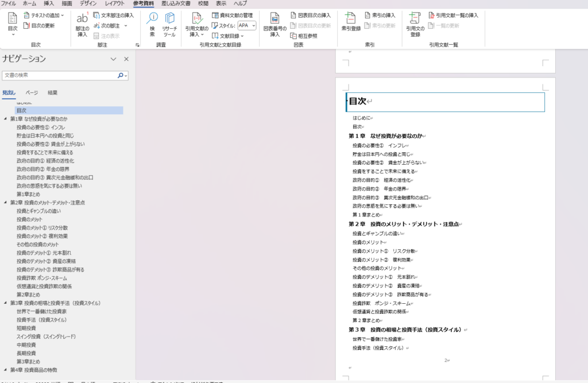Open the 検索 search tool in ribbon
This screenshot has width=588, height=383.
coord(152,23)
